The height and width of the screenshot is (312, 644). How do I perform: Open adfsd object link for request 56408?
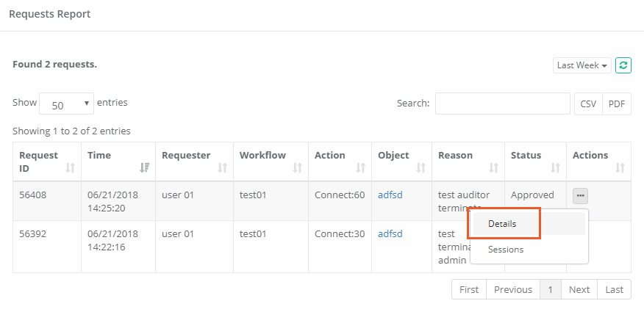pyautogui.click(x=390, y=195)
